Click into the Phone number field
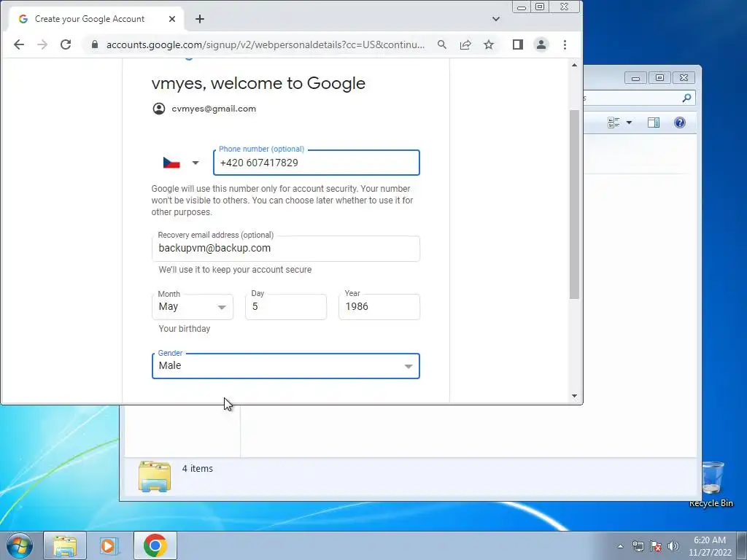The width and height of the screenshot is (747, 560). 317,163
